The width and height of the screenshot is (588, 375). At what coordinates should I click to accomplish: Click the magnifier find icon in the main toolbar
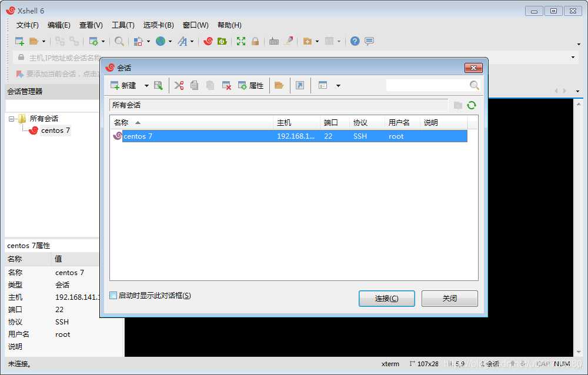119,41
